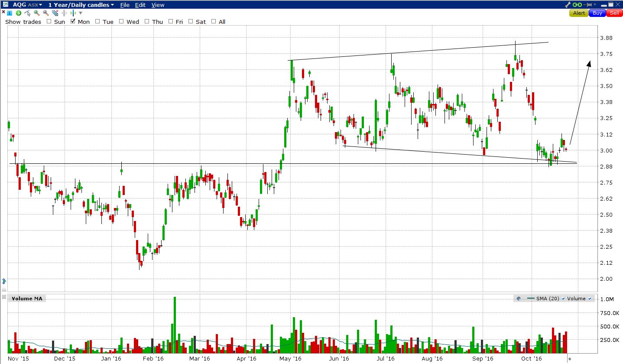Toggle the Volume indicator checkmark
The height and width of the screenshot is (364, 623).
(590, 299)
